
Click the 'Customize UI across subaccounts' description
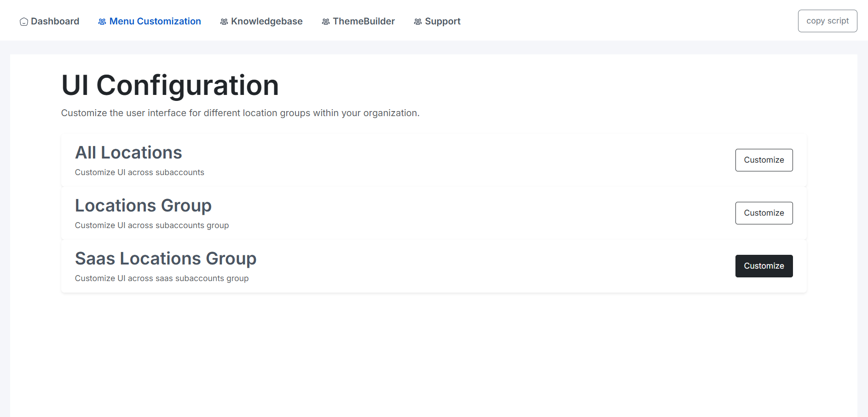(139, 172)
